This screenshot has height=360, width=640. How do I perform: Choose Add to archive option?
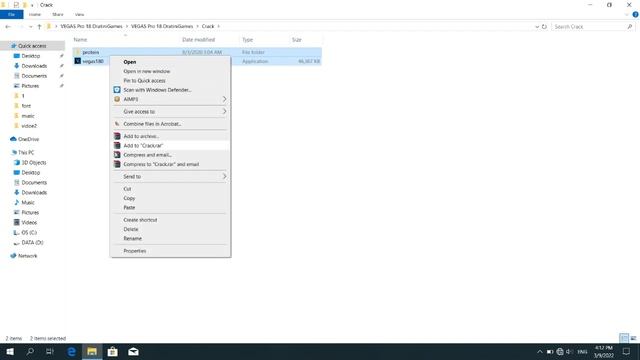170,136
